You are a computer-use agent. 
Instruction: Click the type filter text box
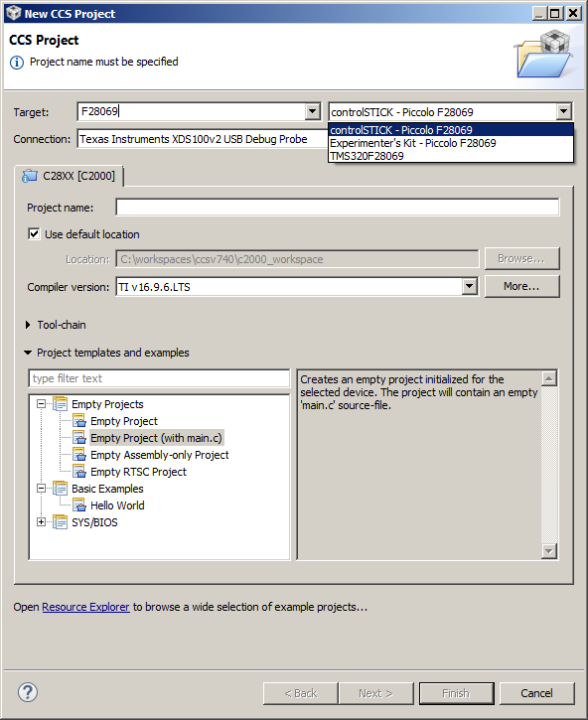pos(159,378)
